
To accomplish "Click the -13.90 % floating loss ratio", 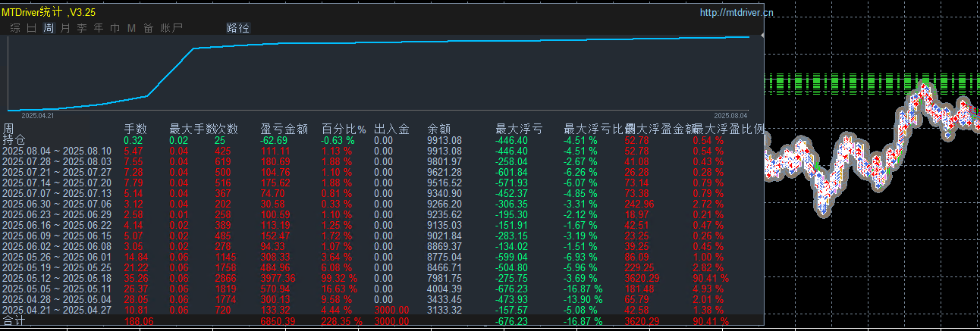I will click(583, 299).
